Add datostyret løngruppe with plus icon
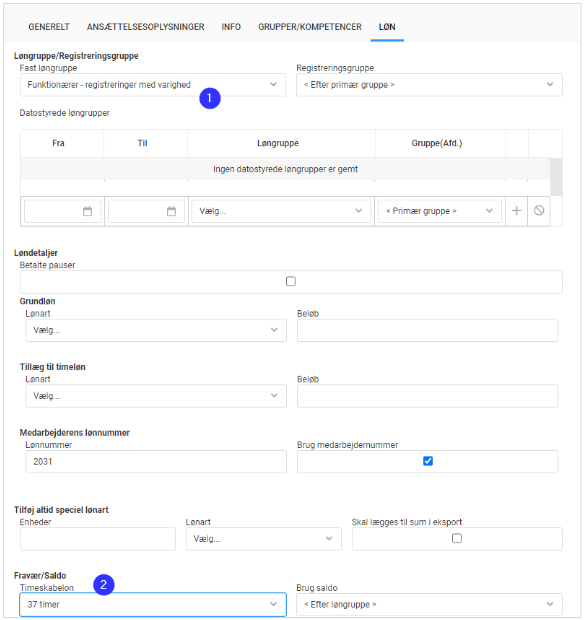Image resolution: width=584 pixels, height=620 pixels. click(516, 211)
